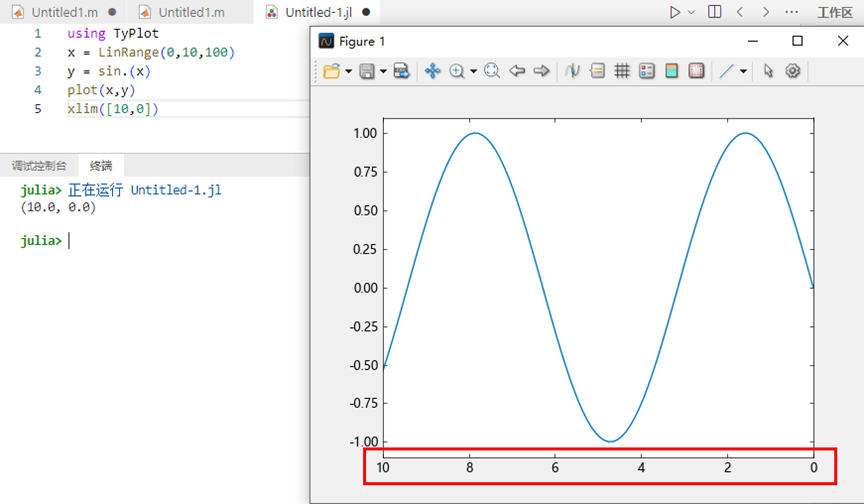Toggle the colorbar icon

pyautogui.click(x=671, y=71)
